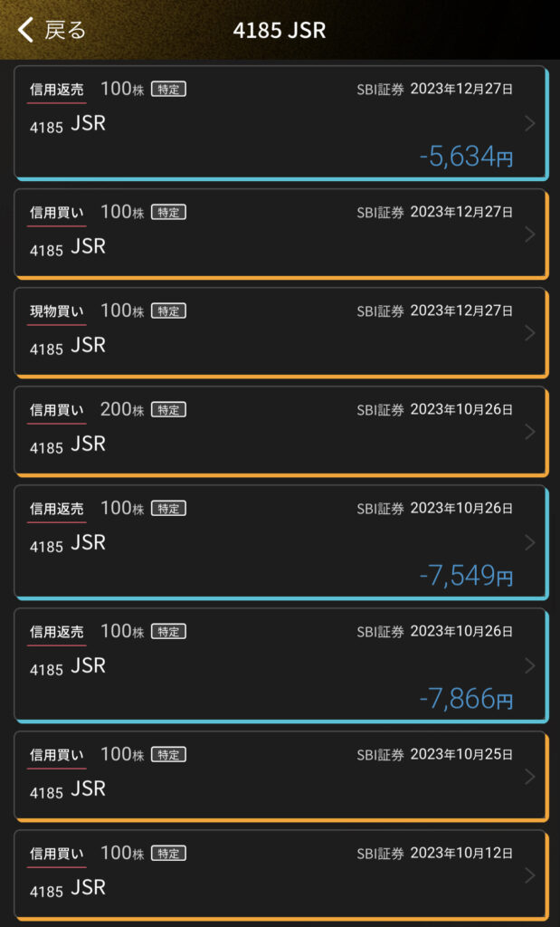
Task: Tap chevron on the 2023年10月25日 row
Action: 529,777
